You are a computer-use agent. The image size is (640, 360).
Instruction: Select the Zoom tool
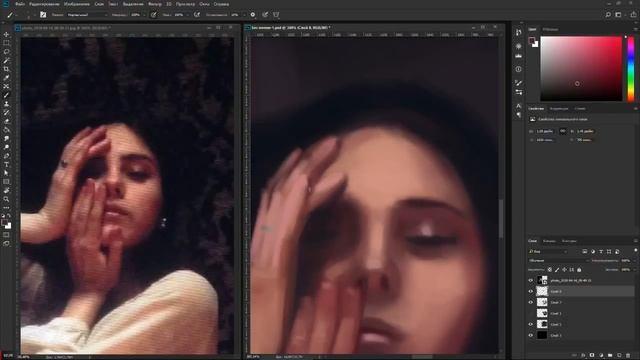pyautogui.click(x=6, y=199)
